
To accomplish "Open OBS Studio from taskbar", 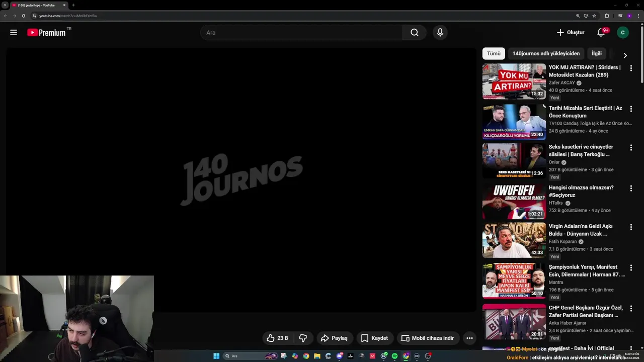I will pyautogui.click(x=427, y=356).
